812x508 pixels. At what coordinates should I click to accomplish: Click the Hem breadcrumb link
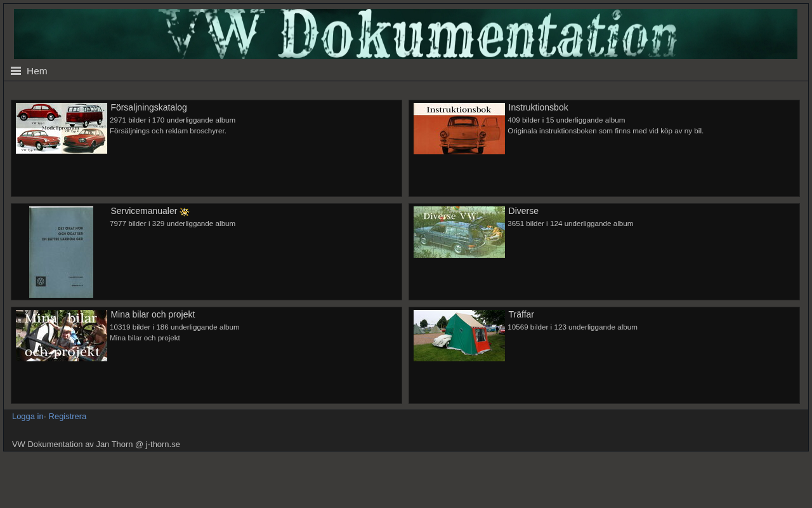coord(37,71)
